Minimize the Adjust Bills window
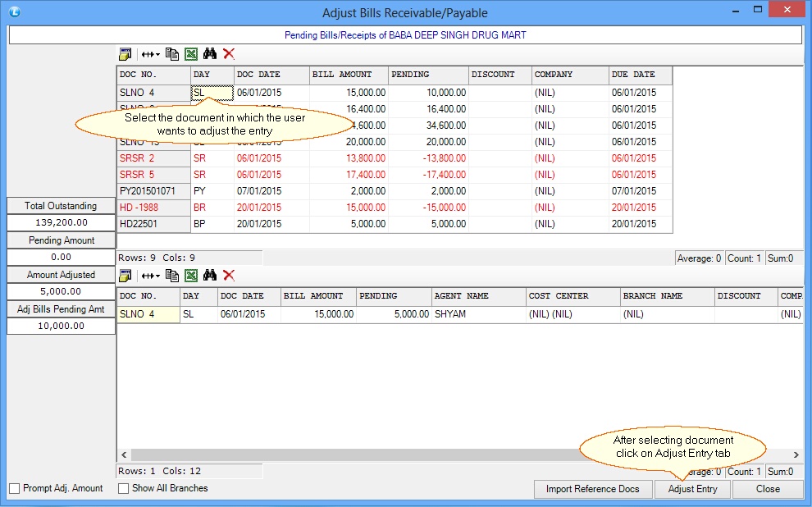The width and height of the screenshot is (812, 507). pyautogui.click(x=736, y=11)
